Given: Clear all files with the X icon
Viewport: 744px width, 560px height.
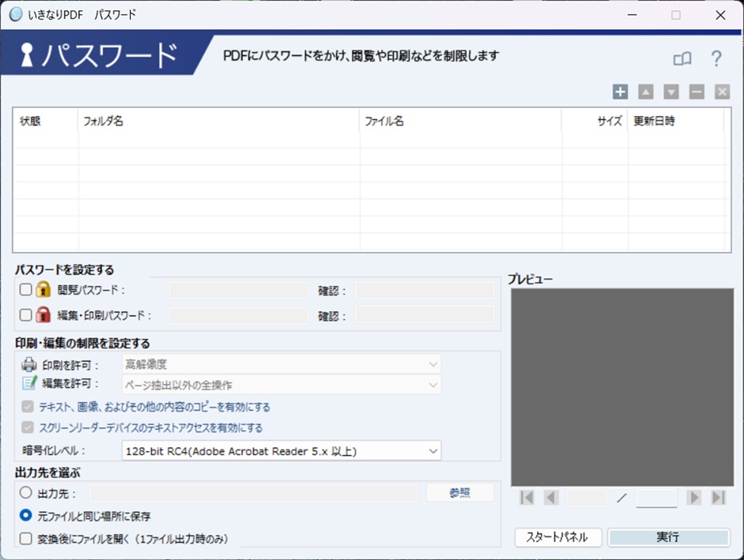Looking at the screenshot, I should click(722, 92).
